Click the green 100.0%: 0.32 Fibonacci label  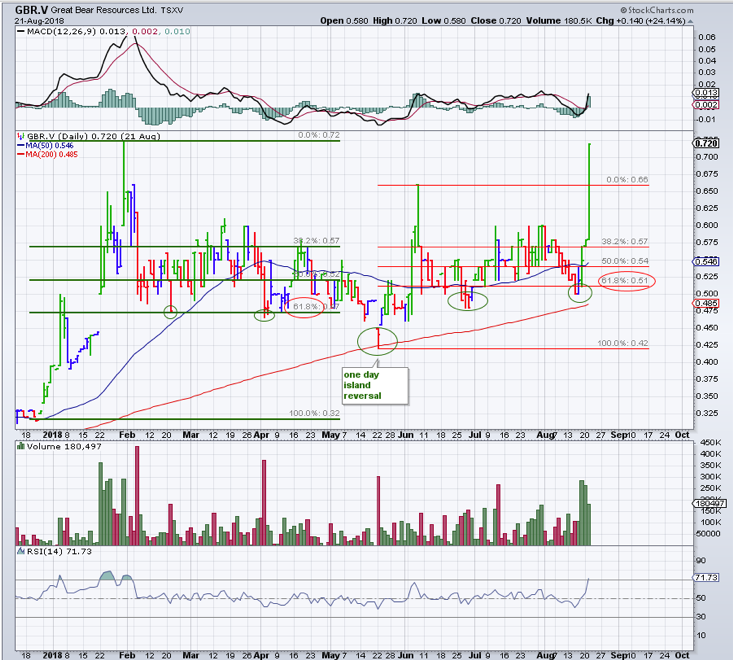pyautogui.click(x=314, y=413)
